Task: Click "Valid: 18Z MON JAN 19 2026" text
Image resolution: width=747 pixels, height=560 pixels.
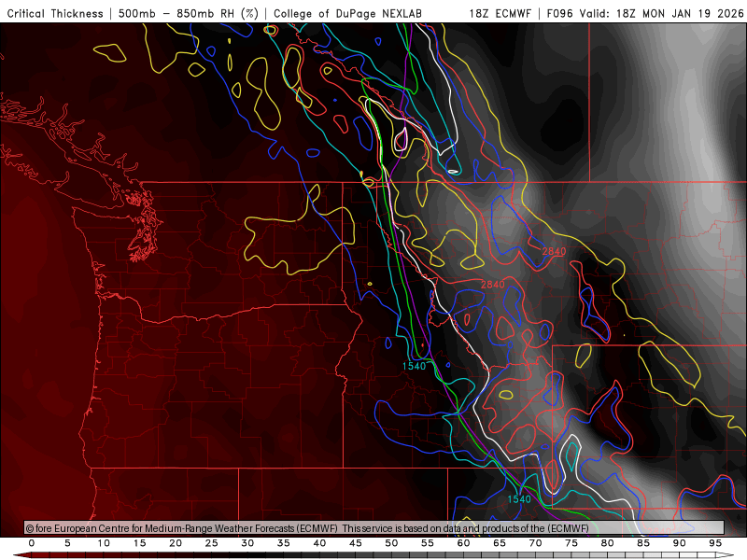Action: coord(661,13)
